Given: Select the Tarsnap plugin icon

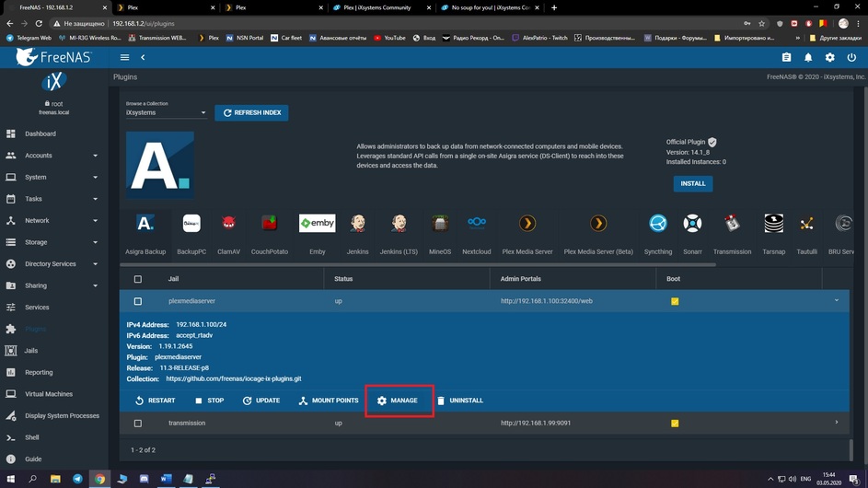Looking at the screenshot, I should (774, 223).
